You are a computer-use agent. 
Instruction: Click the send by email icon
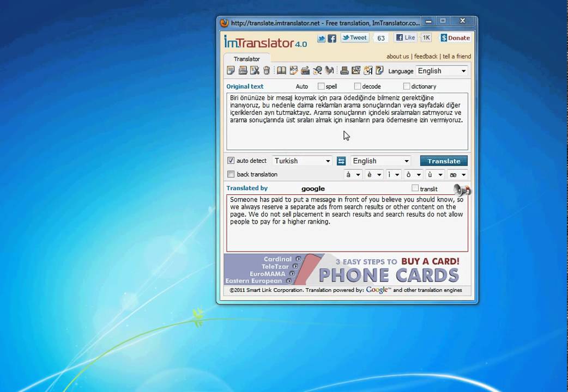pyautogui.click(x=356, y=71)
